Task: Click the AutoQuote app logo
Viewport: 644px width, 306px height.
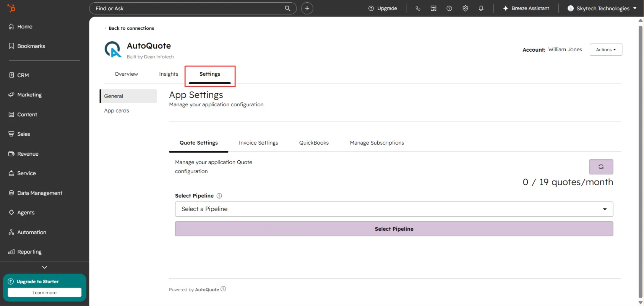Action: click(113, 50)
